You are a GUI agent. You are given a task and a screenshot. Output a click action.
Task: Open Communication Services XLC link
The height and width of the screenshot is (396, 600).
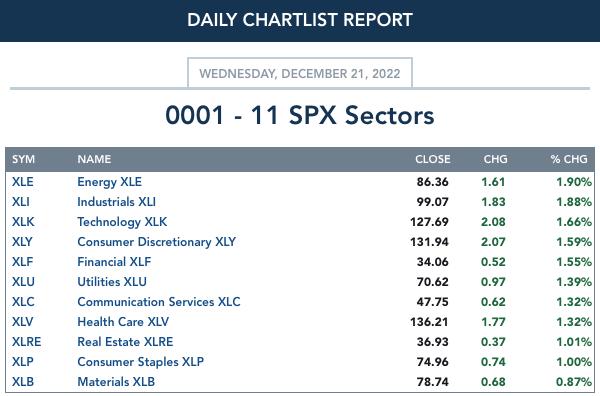tap(159, 301)
